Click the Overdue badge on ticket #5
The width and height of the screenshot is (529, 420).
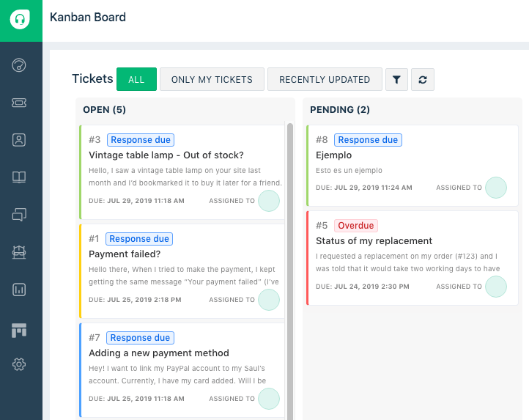click(356, 226)
